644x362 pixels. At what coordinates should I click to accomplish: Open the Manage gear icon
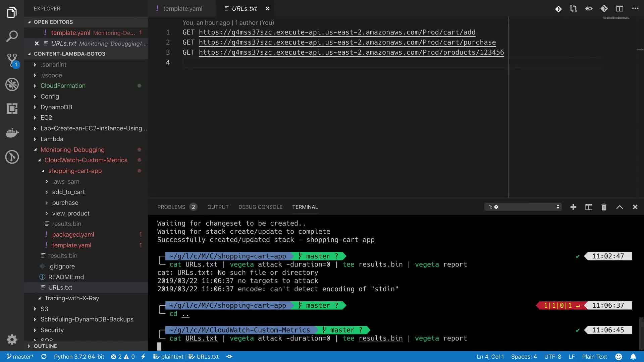point(12,339)
